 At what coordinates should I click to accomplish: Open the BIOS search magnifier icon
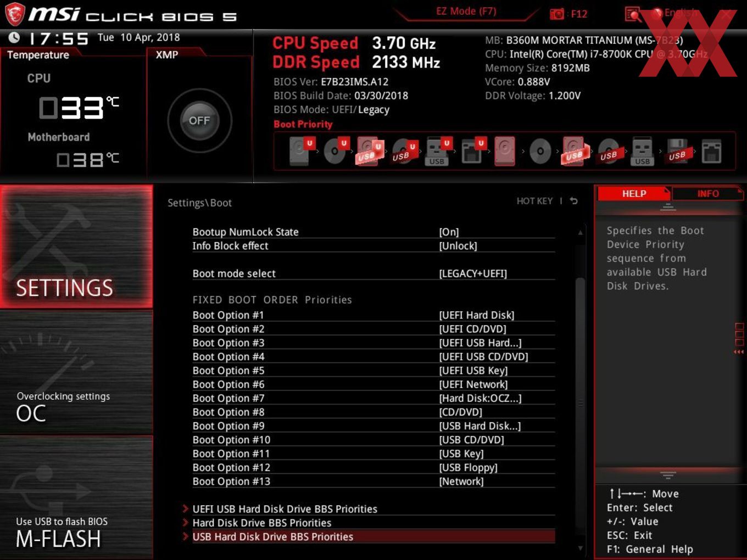point(632,14)
